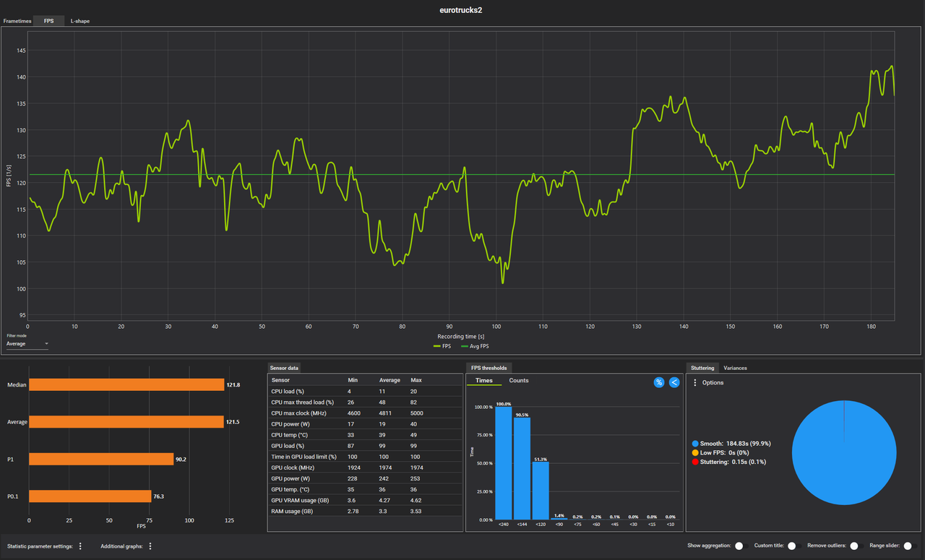Image resolution: width=925 pixels, height=560 pixels.
Task: Select the Times sub-tab
Action: pyautogui.click(x=484, y=380)
